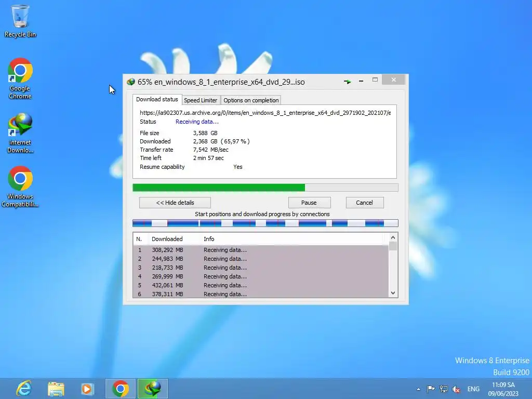532x399 pixels.
Task: Click the Hide details button
Action: coord(175,203)
